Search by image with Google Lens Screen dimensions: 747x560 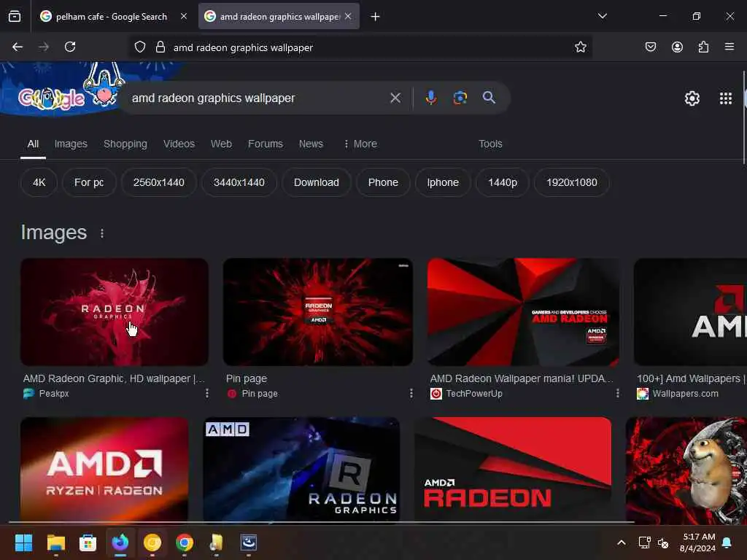point(460,98)
